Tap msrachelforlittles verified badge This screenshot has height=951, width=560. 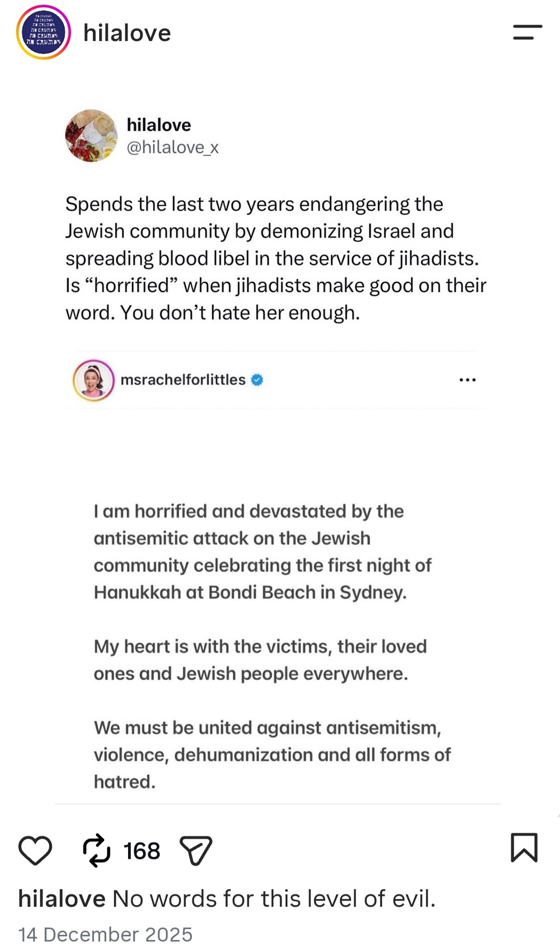tap(257, 380)
